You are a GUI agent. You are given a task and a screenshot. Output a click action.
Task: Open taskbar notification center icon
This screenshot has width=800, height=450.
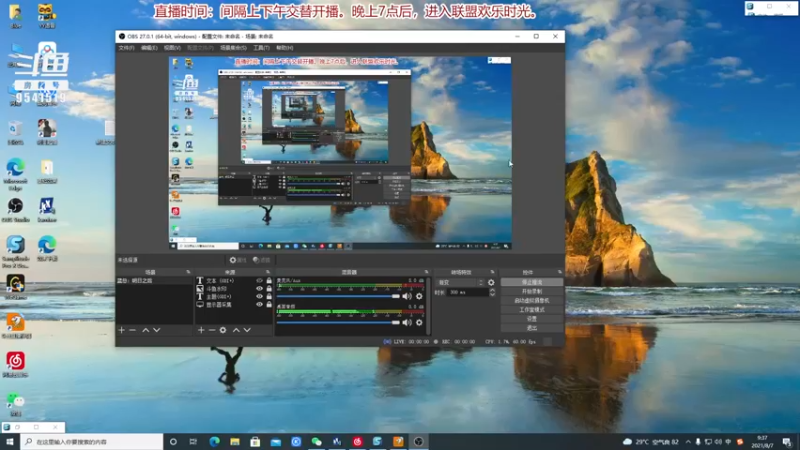pos(787,441)
